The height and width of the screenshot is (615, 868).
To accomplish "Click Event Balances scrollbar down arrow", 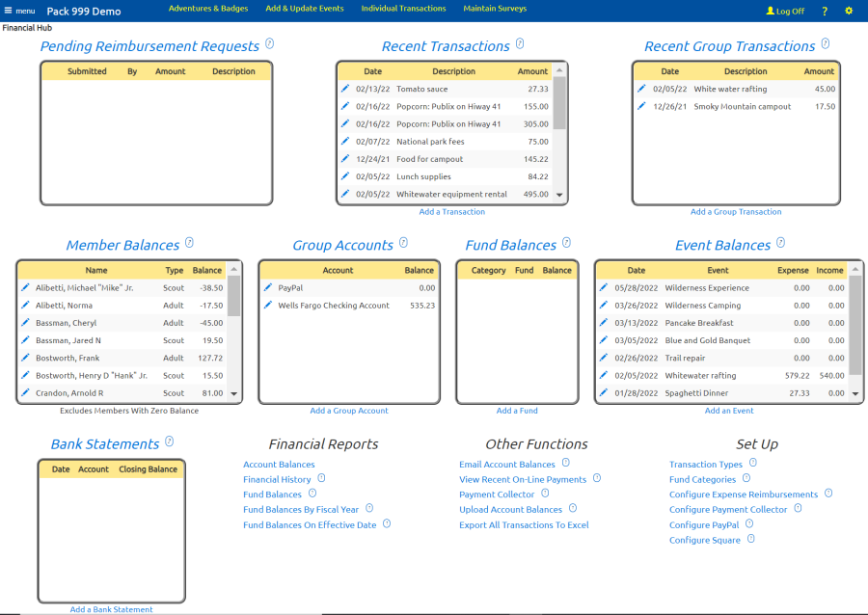I will pos(855,394).
